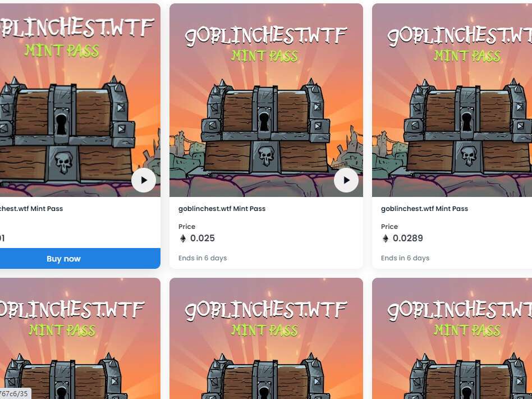Viewport: 532px width, 399px height.
Task: Open the chest thumbnail above Buy now
Action: (80, 100)
